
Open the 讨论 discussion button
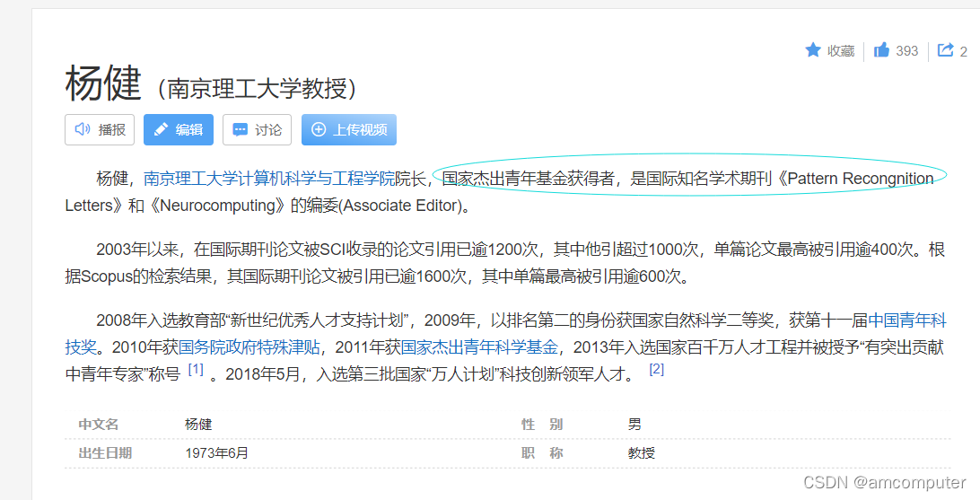coord(257,129)
